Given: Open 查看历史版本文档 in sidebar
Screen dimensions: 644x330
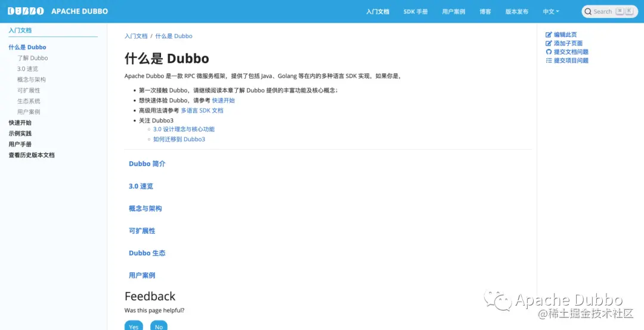Looking at the screenshot, I should (32, 155).
